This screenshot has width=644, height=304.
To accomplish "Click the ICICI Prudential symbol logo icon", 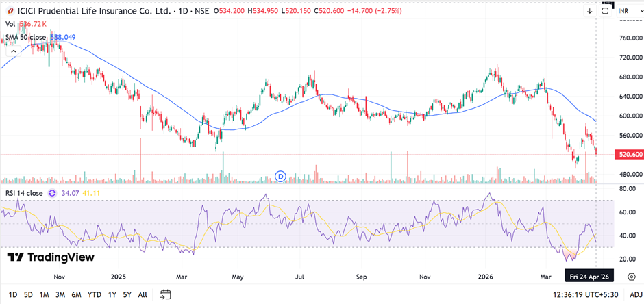I will coord(8,11).
